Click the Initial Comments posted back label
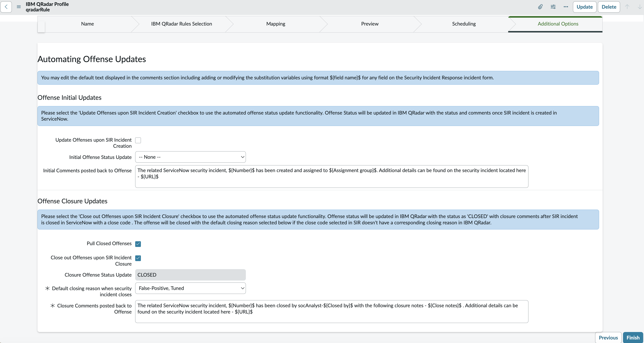This screenshot has width=644, height=343. pos(87,171)
